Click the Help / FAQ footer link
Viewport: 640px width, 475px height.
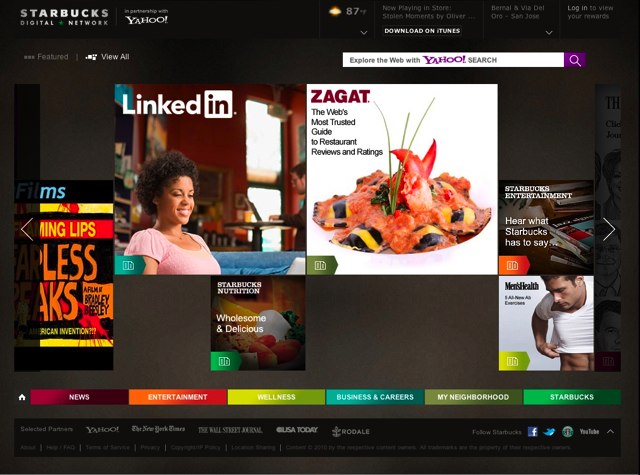pos(60,448)
